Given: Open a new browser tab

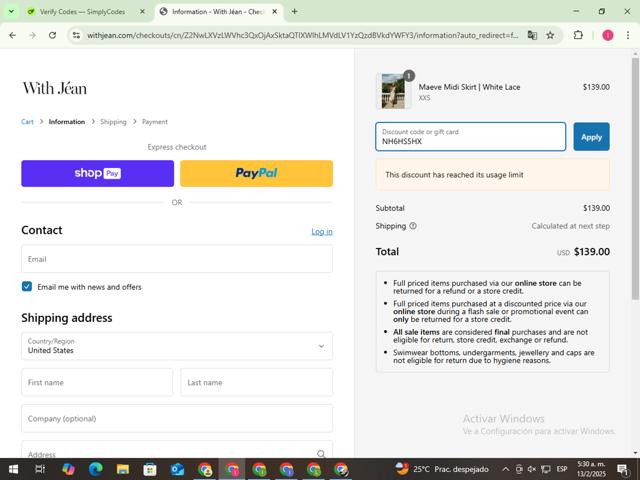Looking at the screenshot, I should pos(294,11).
